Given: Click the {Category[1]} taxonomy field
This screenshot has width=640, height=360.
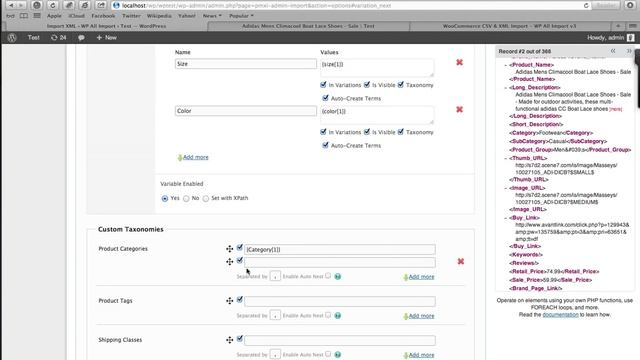Looking at the screenshot, I should [x=340, y=249].
